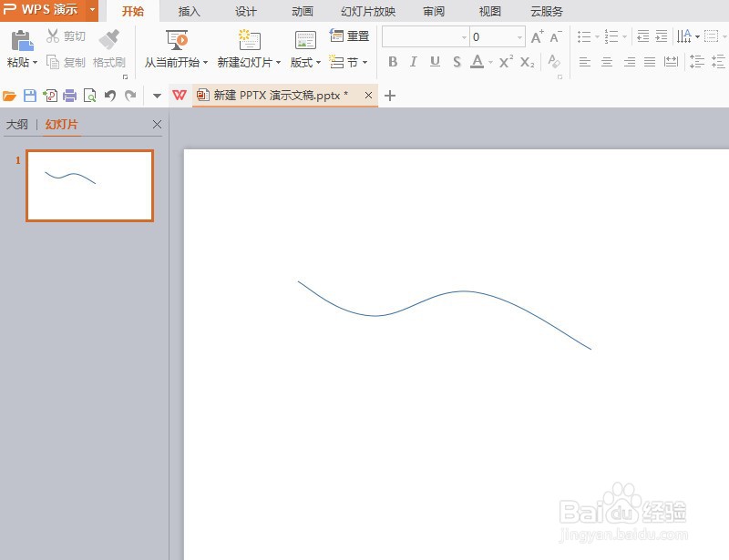
Task: Expand the 新建幻灯片 dropdown arrow
Action: [279, 62]
